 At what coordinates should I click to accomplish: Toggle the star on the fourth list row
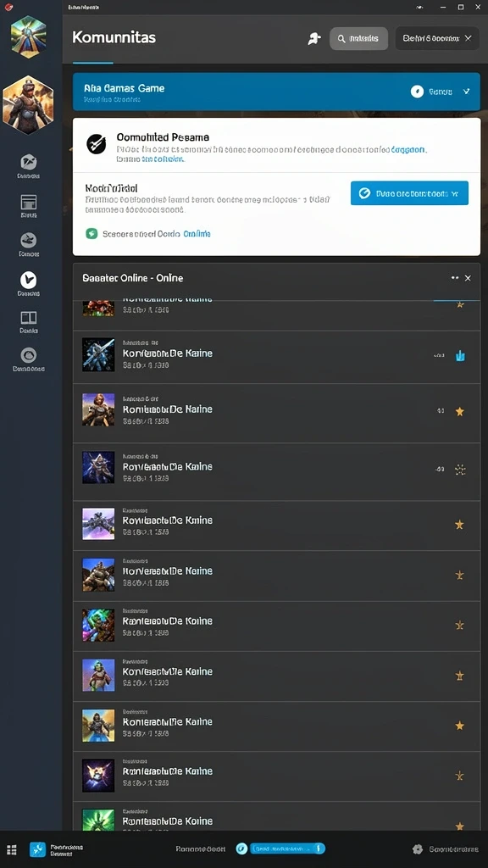pos(459,524)
